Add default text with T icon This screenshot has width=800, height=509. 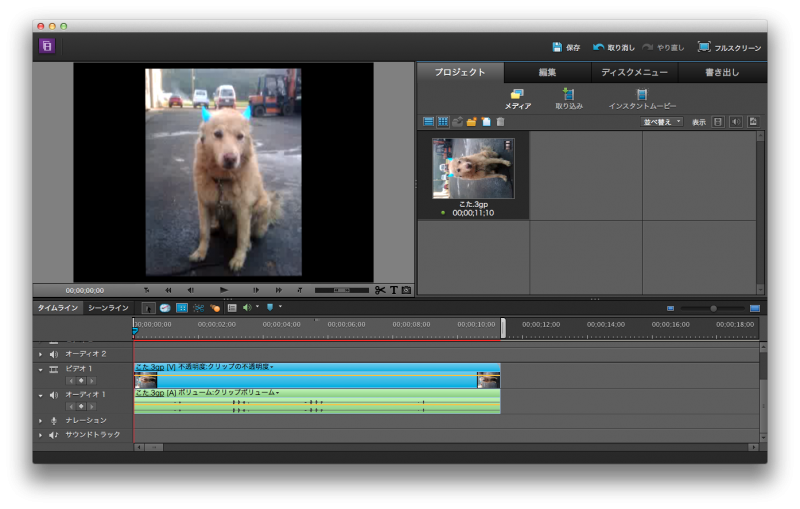point(394,290)
